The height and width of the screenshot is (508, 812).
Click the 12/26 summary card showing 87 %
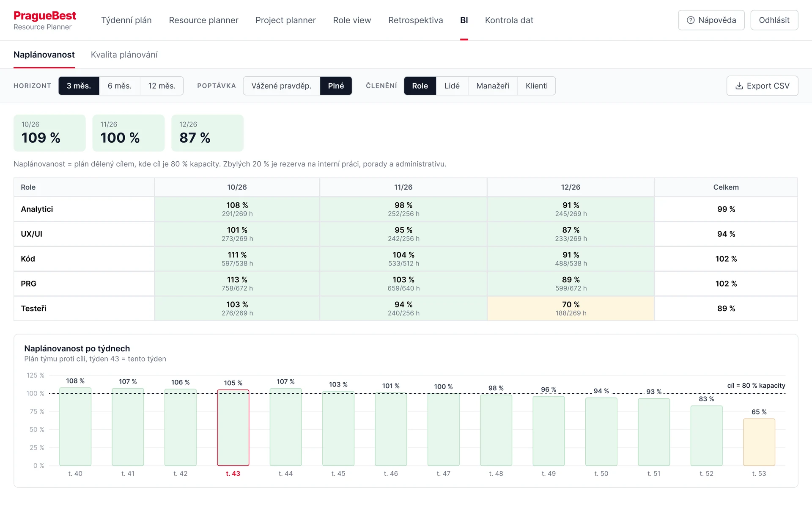tap(207, 133)
